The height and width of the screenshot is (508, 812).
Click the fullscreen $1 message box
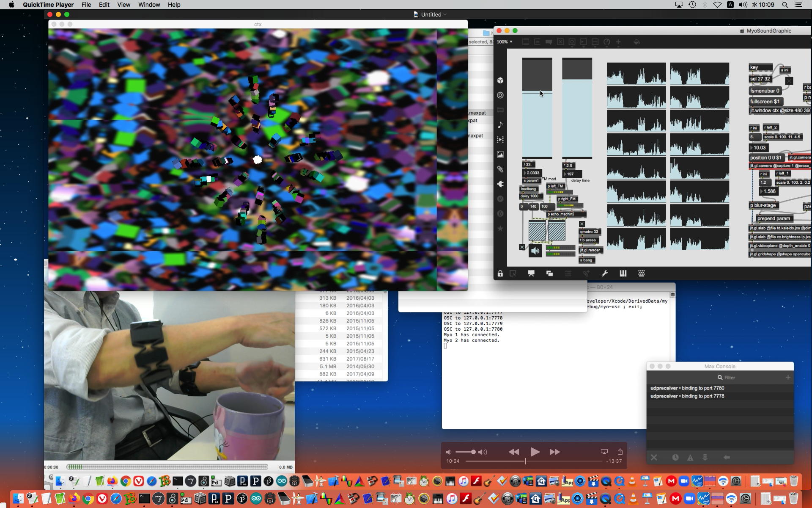[765, 102]
